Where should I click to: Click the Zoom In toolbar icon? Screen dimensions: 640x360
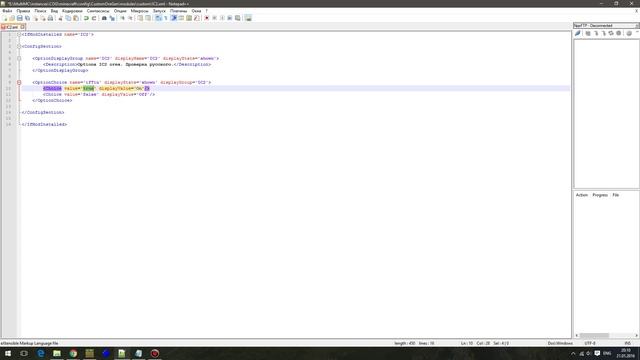coord(122,18)
